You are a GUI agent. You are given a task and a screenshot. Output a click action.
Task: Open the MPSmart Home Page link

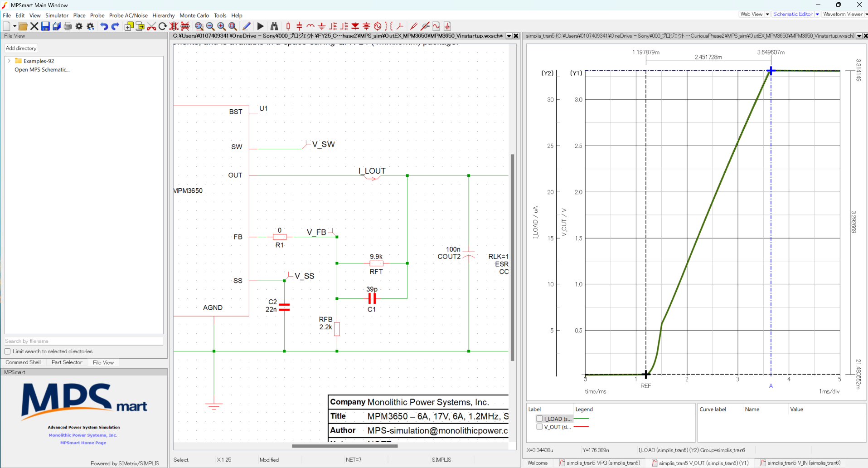[x=83, y=443]
